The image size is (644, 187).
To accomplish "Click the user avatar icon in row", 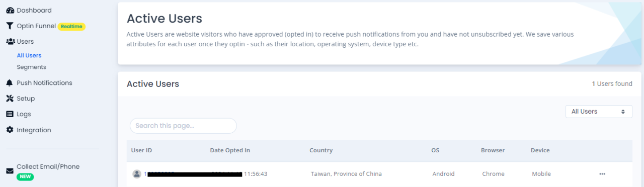I will point(136,174).
